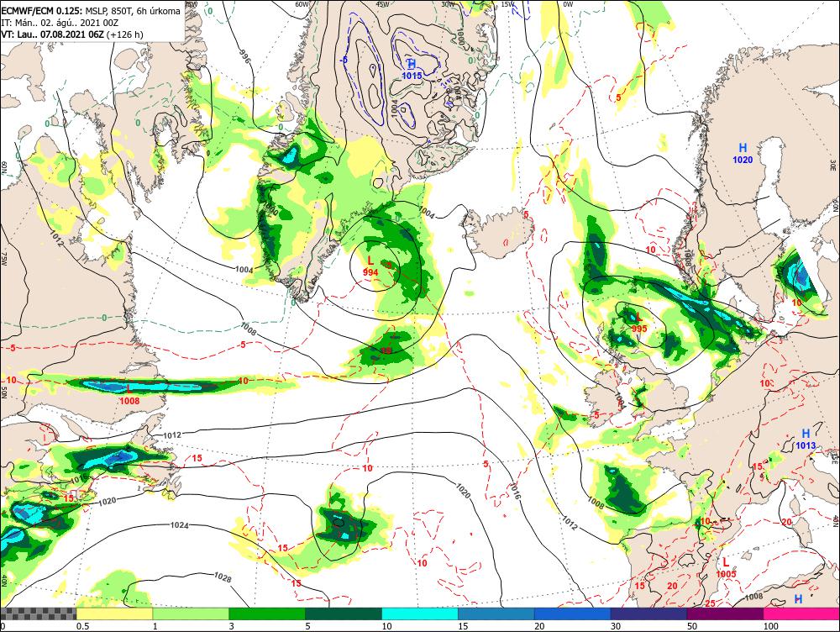
Task: Click the '50' legend scale value
Action: point(693,626)
